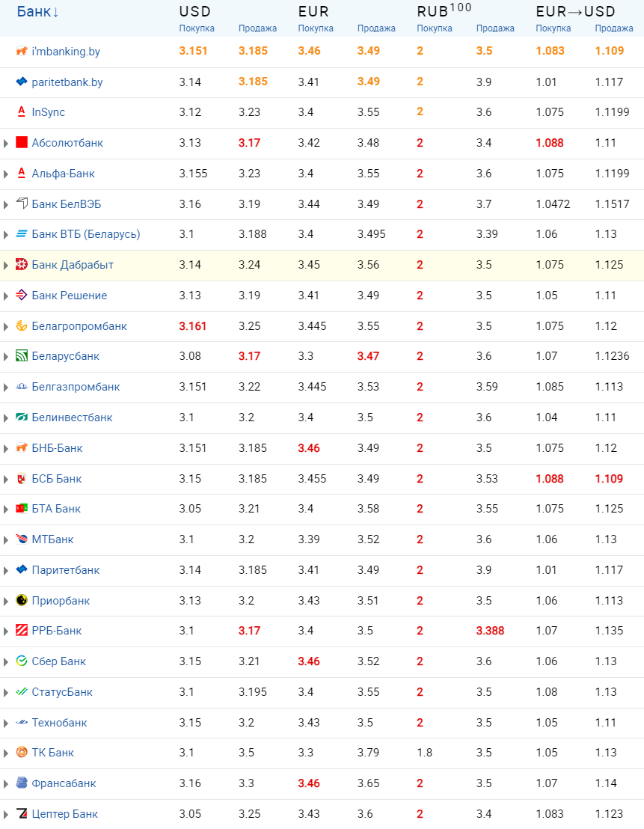
Task: Sort by USD Покупка column
Action: [196, 28]
